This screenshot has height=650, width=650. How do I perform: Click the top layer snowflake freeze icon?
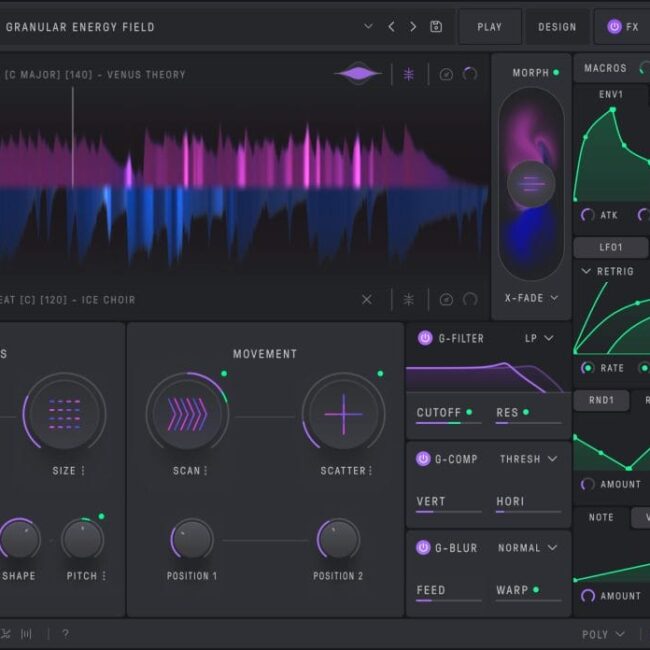(x=408, y=74)
